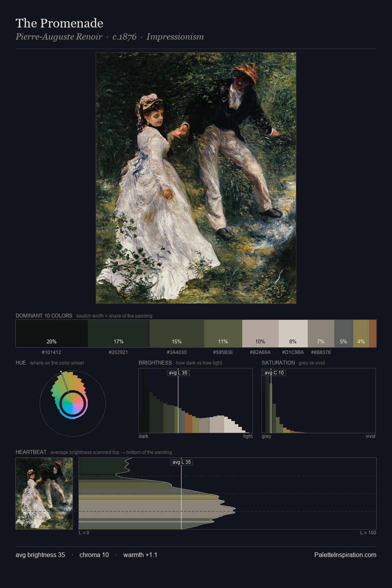Click the 'HUE' section heading

pyautogui.click(x=21, y=363)
